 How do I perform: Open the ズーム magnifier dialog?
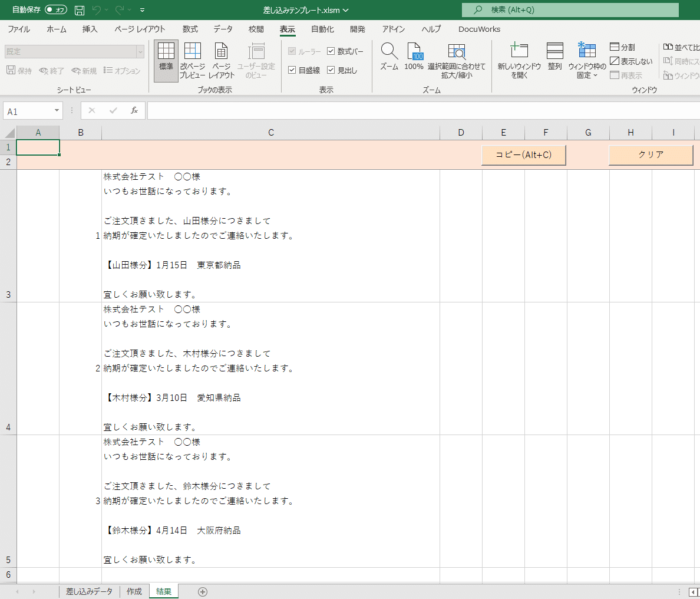tap(389, 57)
